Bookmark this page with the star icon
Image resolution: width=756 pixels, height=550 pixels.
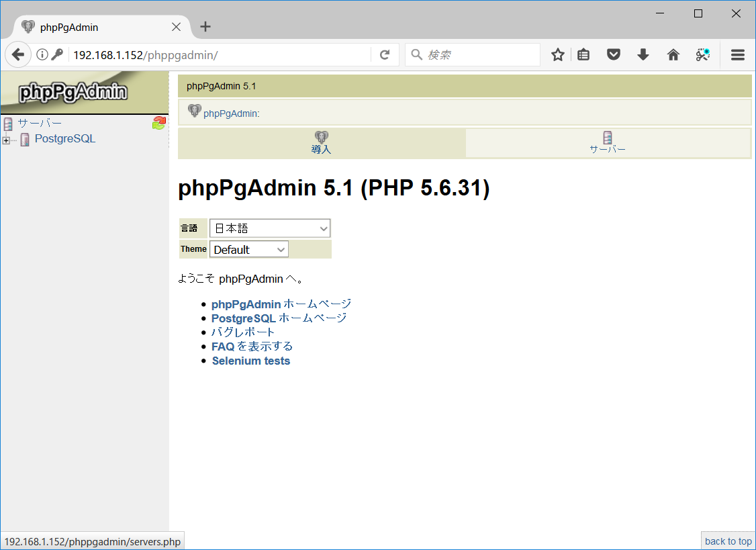click(557, 54)
